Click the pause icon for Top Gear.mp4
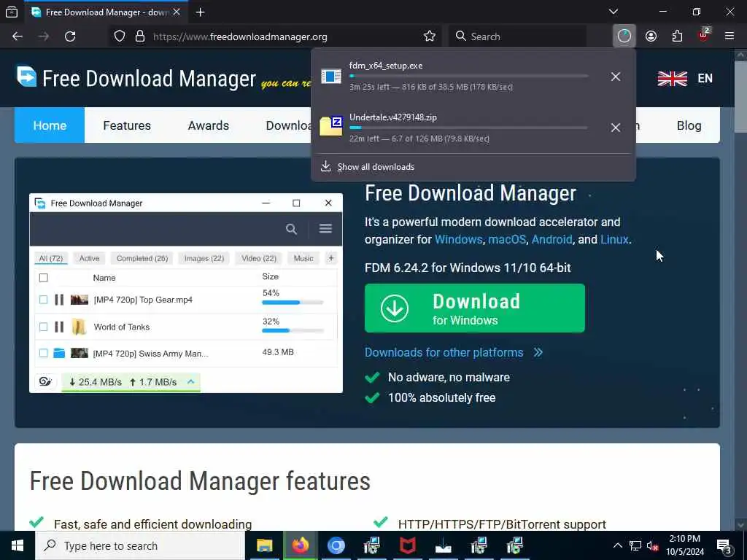The width and height of the screenshot is (747, 560). [x=59, y=300]
